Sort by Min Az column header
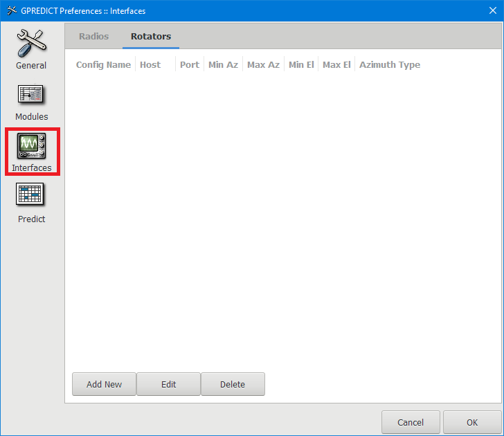This screenshot has width=504, height=436. [x=223, y=64]
